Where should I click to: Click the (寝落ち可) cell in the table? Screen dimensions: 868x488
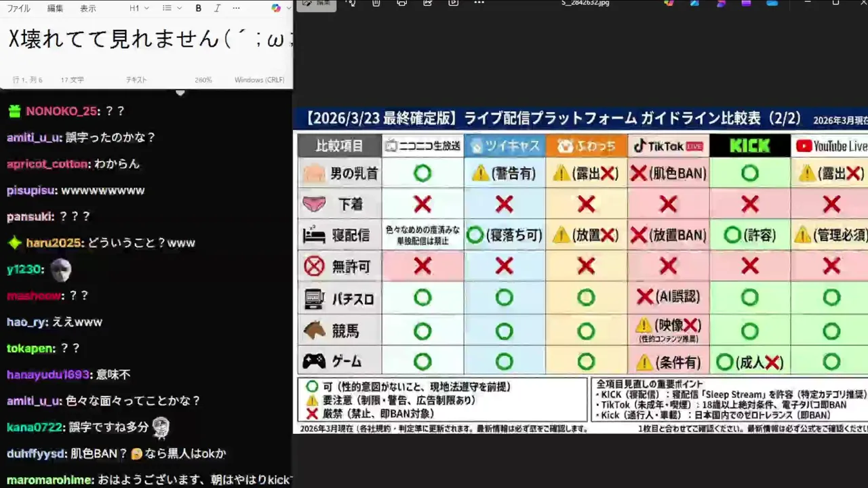pyautogui.click(x=505, y=235)
